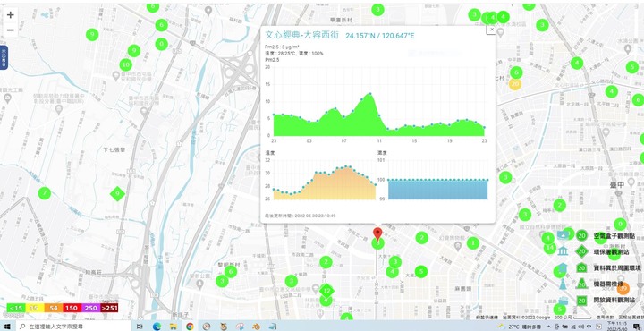This screenshot has height=331, width=644.
Task: Click the square 20 legend symbol
Action: point(581,301)
